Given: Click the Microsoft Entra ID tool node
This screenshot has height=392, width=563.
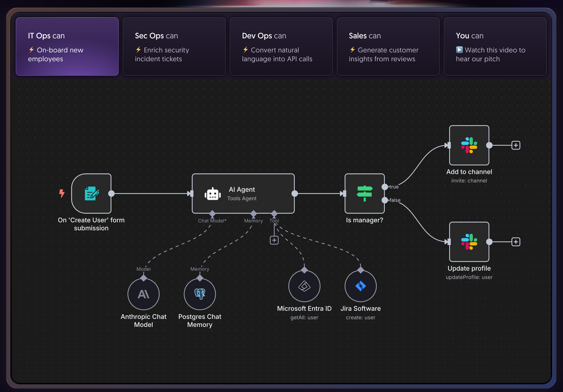Looking at the screenshot, I should point(304,286).
